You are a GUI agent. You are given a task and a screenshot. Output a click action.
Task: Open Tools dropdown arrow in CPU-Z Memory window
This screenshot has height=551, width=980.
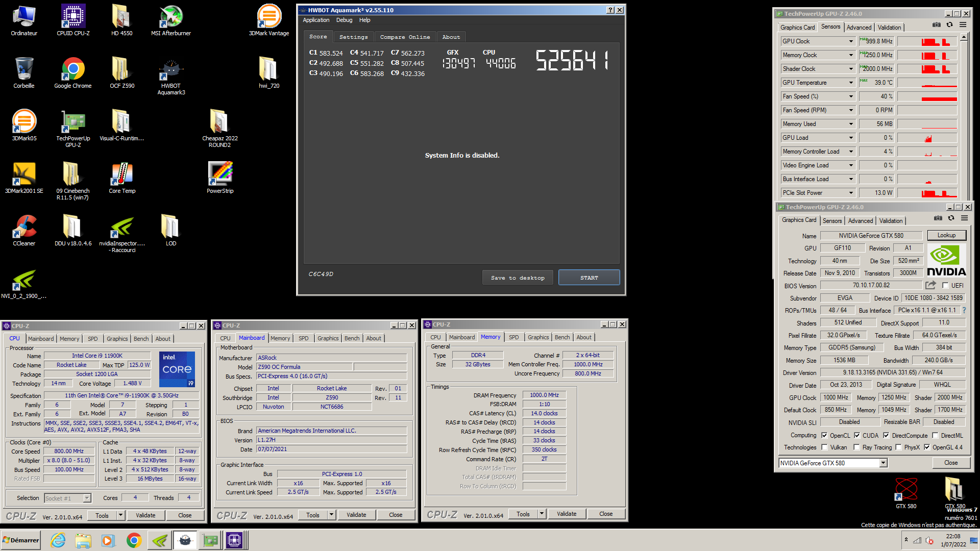542,514
